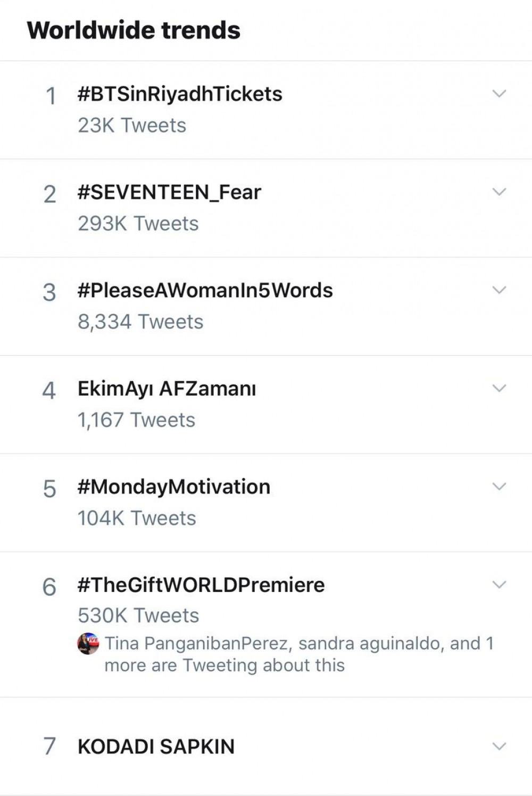View #PleaseAWomanIn5Words trending topic
532x796 pixels.
[205, 291]
